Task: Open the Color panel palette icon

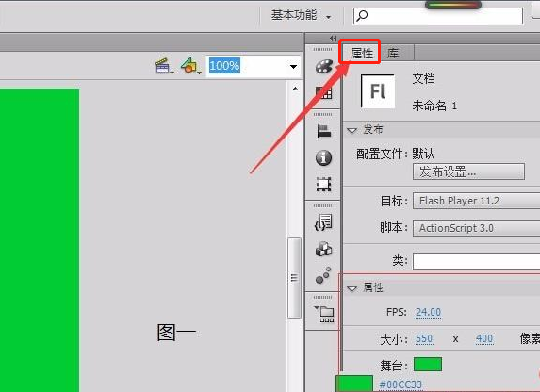Action: tap(324, 67)
